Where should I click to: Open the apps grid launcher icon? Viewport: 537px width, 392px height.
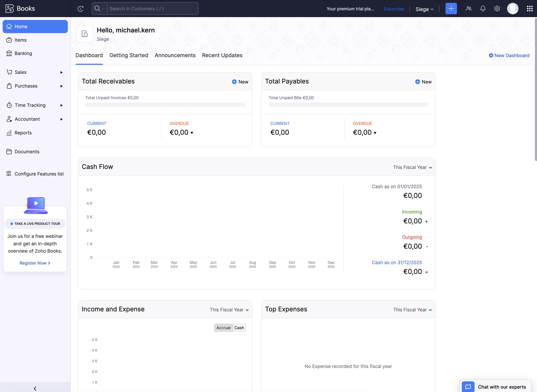530,9
